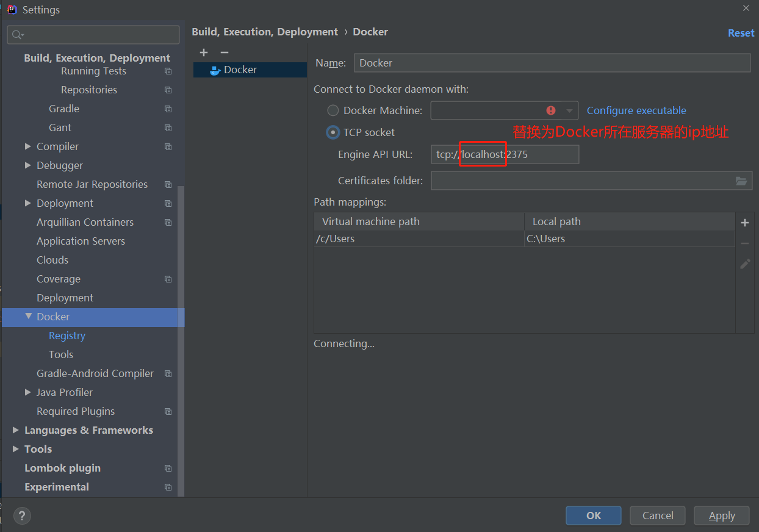
Task: Select Clouds in settings tree
Action: click(52, 260)
